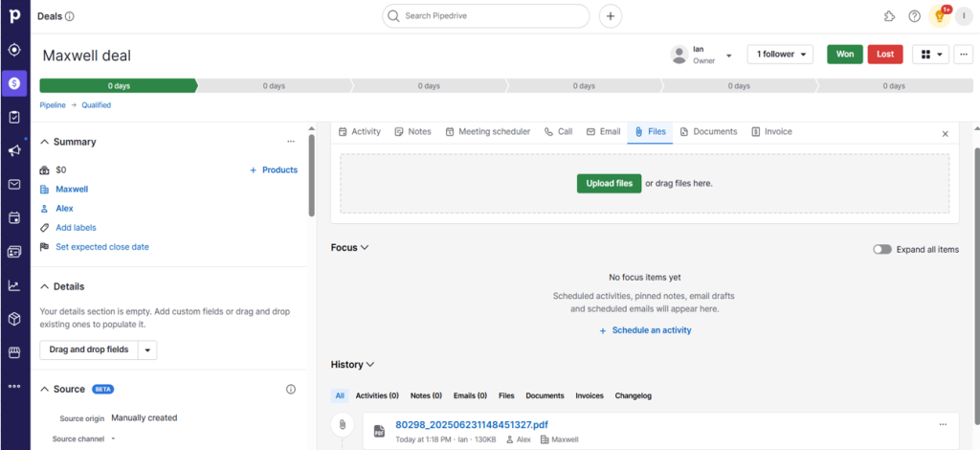Select the first green pipeline stage
The height and width of the screenshot is (450, 980).
(118, 85)
